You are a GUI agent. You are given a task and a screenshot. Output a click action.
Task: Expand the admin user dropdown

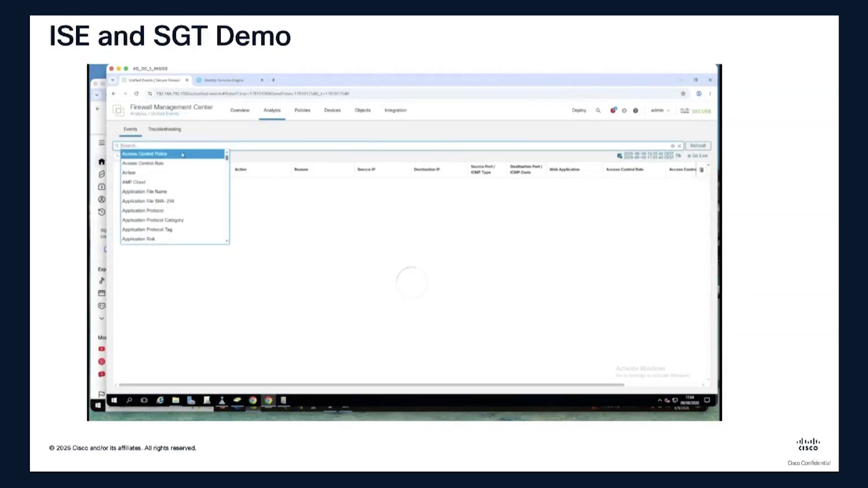660,111
